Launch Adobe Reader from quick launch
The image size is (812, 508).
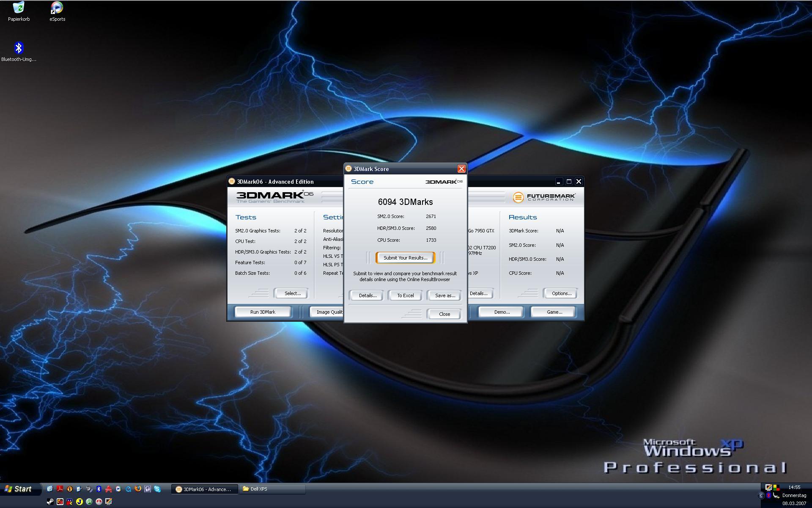[x=60, y=489]
